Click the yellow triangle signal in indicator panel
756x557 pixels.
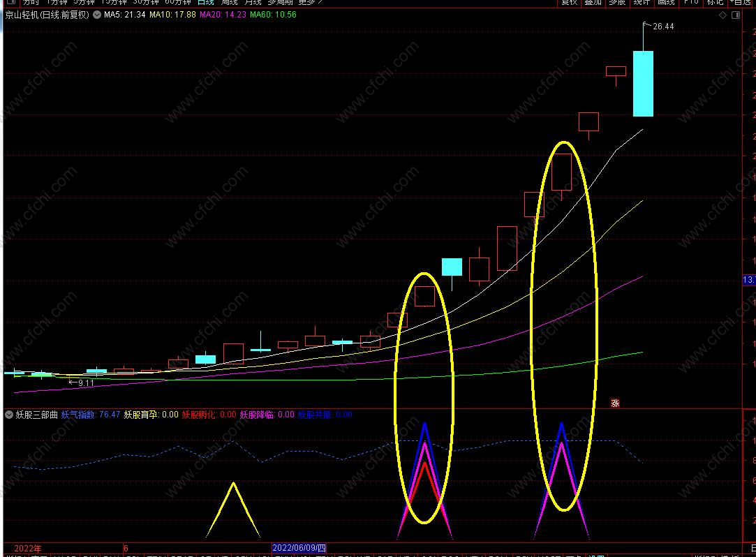point(233,510)
